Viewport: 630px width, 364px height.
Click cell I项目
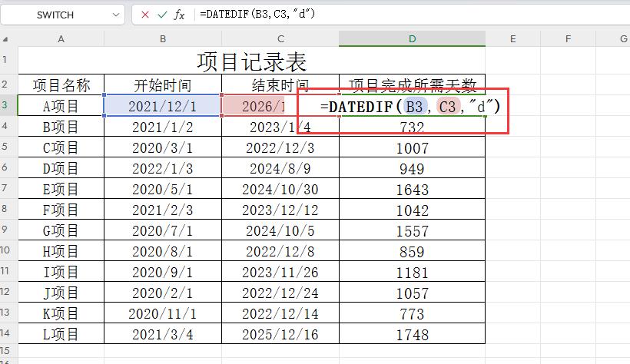(x=61, y=272)
